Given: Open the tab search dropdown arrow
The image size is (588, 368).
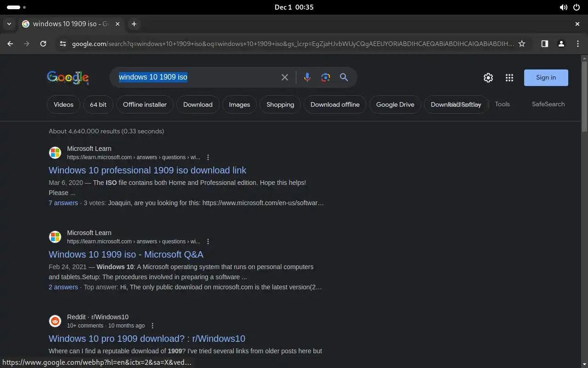Looking at the screenshot, I should tap(9, 24).
